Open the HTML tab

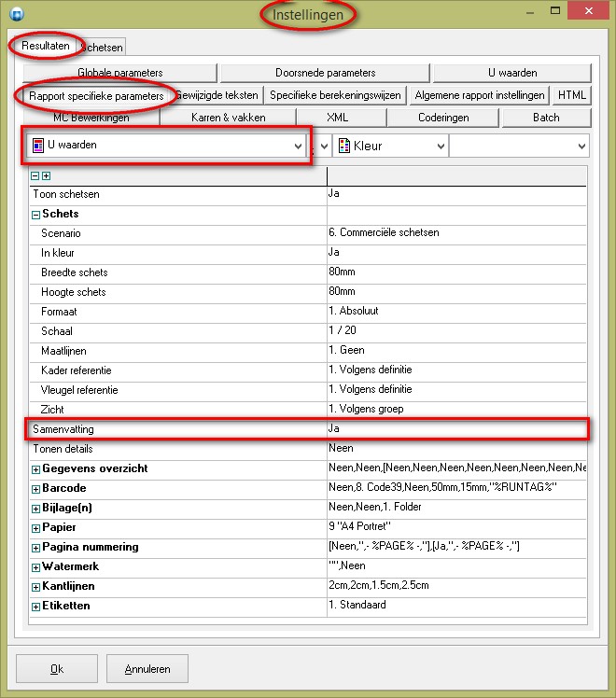pyautogui.click(x=571, y=95)
